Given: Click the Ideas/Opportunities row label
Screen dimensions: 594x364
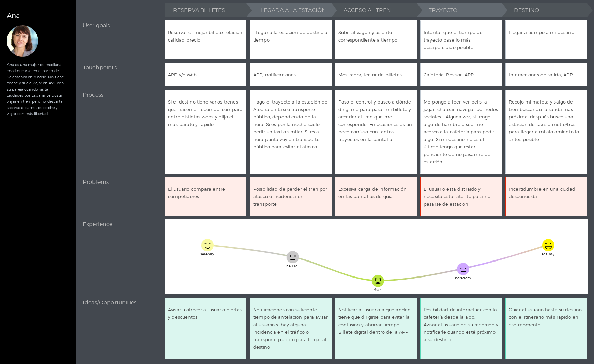Looking at the screenshot, I should [x=109, y=303].
